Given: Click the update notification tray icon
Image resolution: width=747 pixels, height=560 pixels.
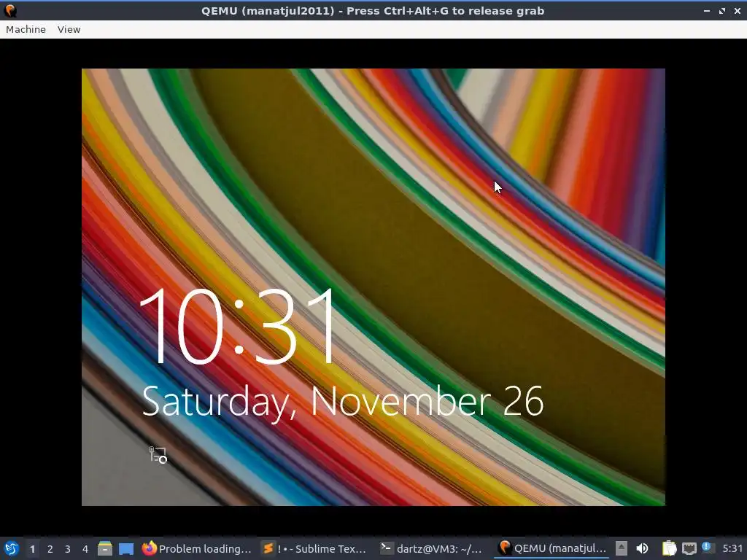Looking at the screenshot, I should [x=707, y=548].
